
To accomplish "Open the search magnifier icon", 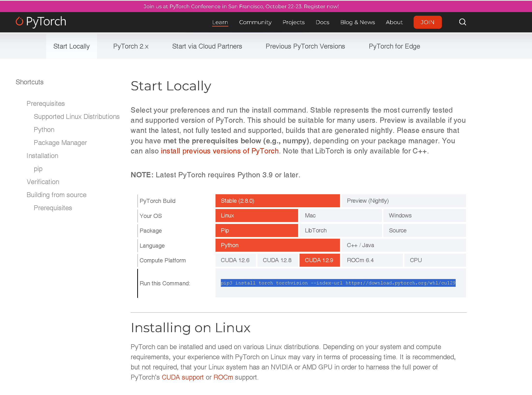I will (x=462, y=22).
